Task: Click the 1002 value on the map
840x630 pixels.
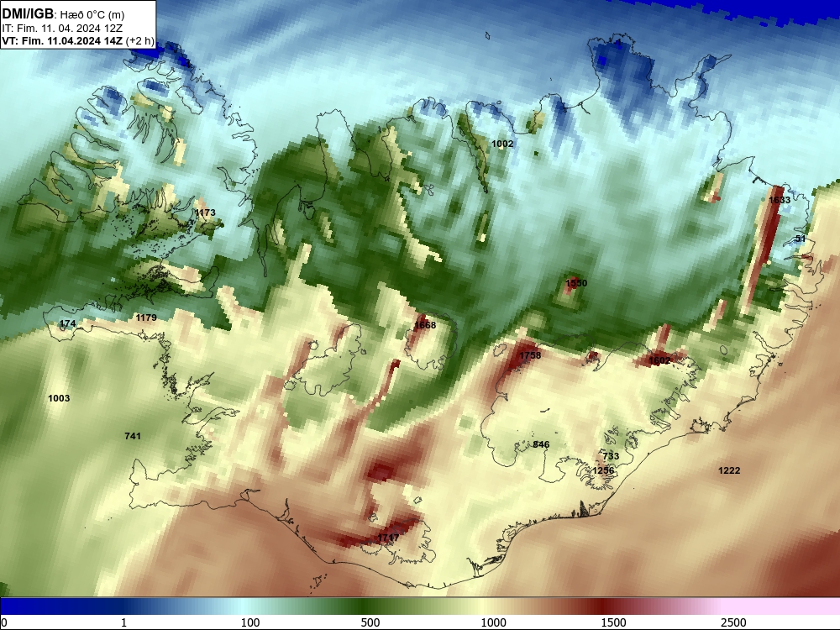Action: click(502, 144)
